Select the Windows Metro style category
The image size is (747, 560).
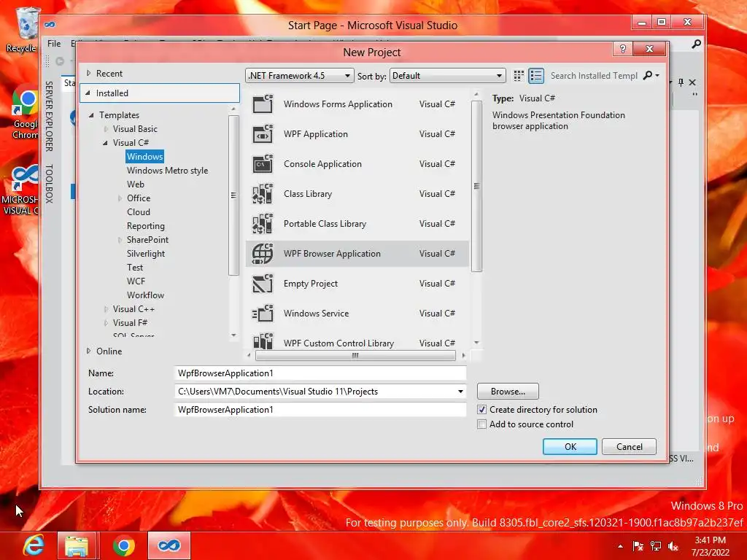167,171
